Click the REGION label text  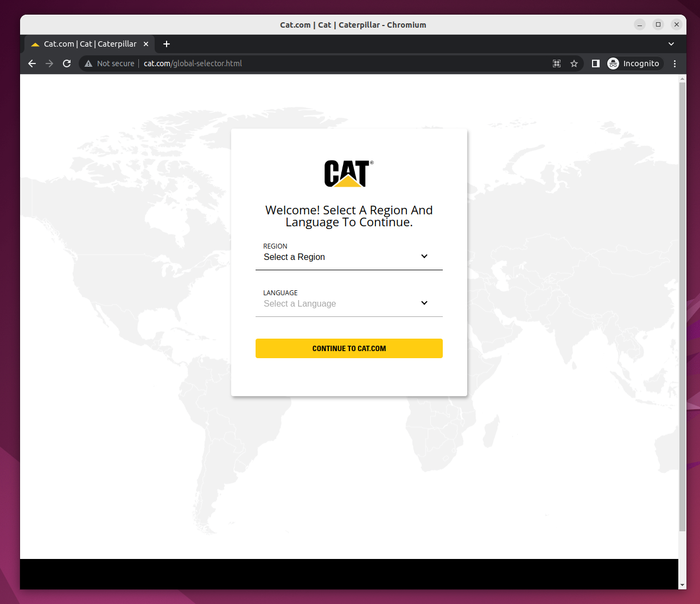point(275,246)
